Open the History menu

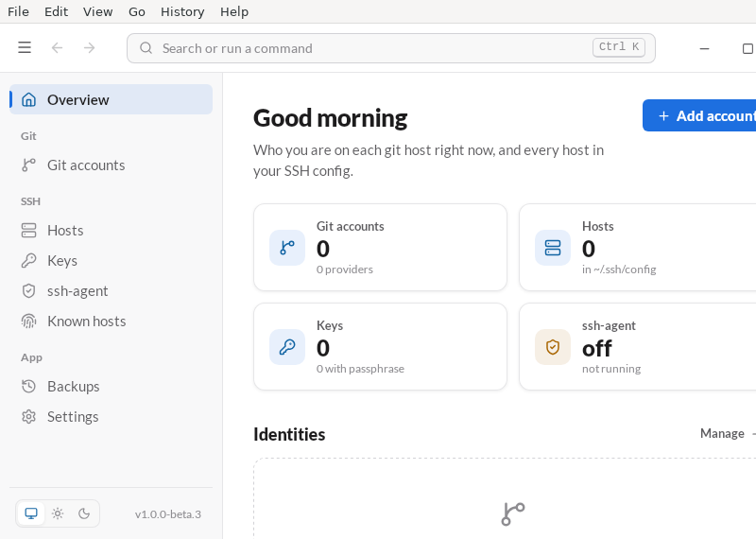point(182,11)
